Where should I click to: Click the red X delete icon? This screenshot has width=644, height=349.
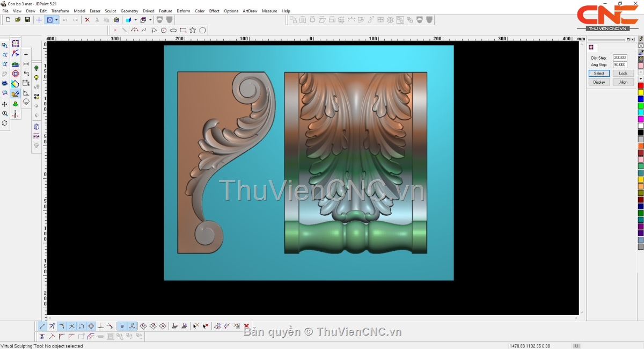tap(87, 20)
